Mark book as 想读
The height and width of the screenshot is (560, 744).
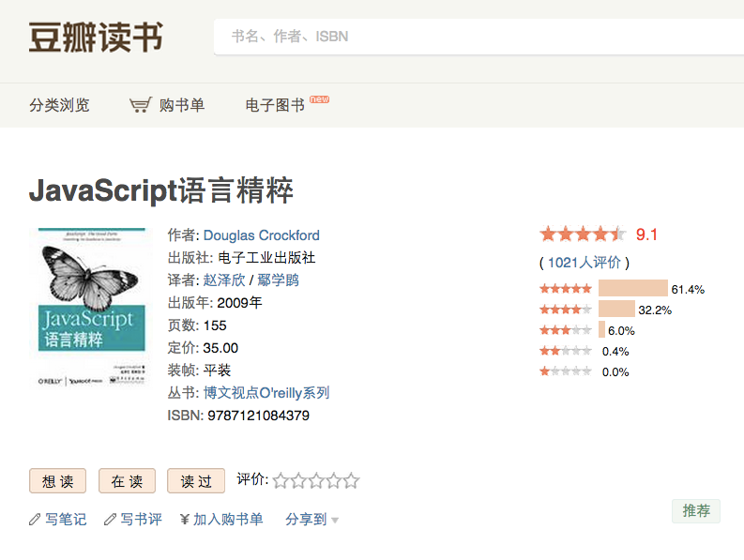click(58, 481)
